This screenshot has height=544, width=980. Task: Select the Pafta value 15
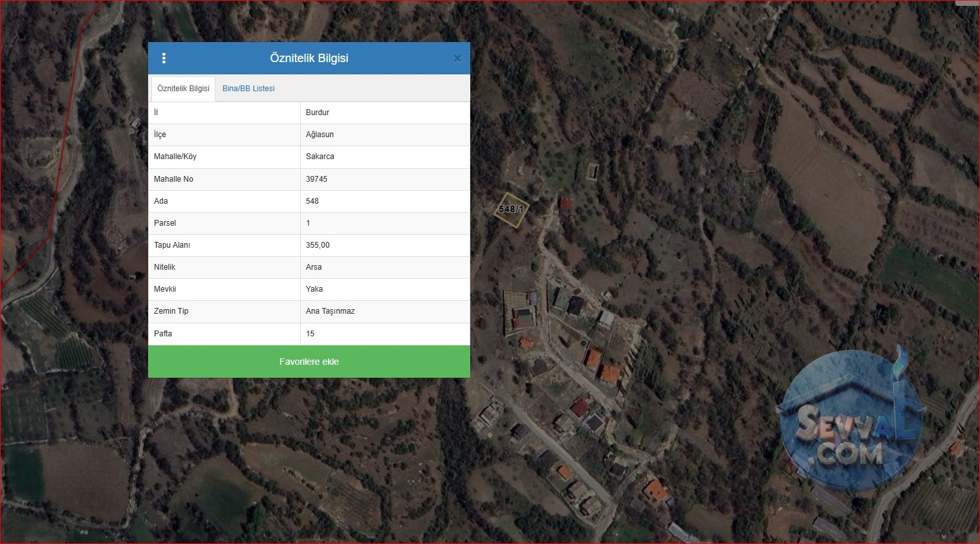tap(310, 334)
